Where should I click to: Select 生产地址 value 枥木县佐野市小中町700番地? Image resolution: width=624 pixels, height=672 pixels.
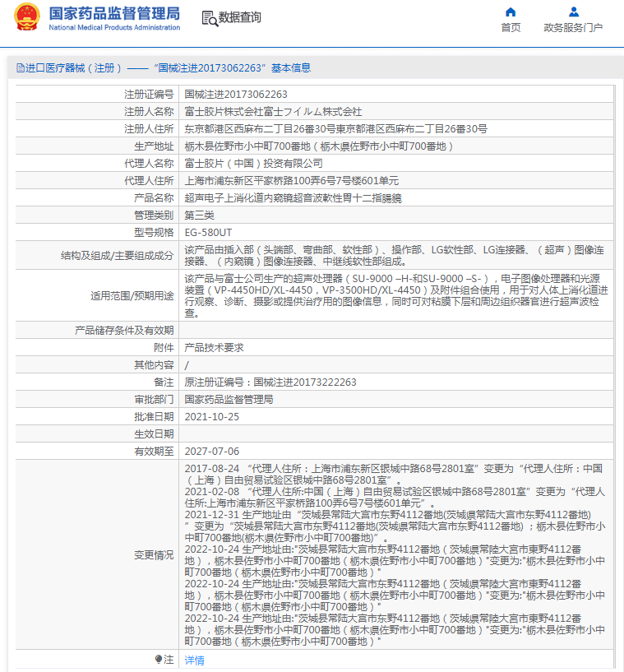coord(319,146)
